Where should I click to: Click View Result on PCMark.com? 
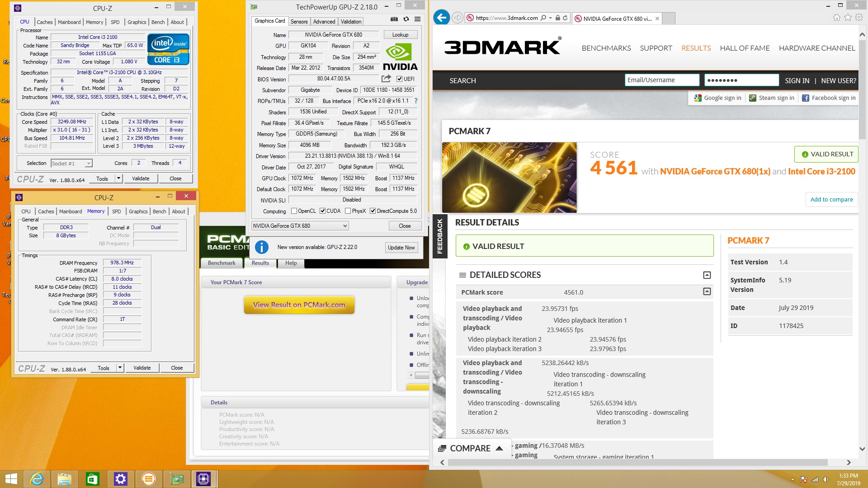coord(299,305)
